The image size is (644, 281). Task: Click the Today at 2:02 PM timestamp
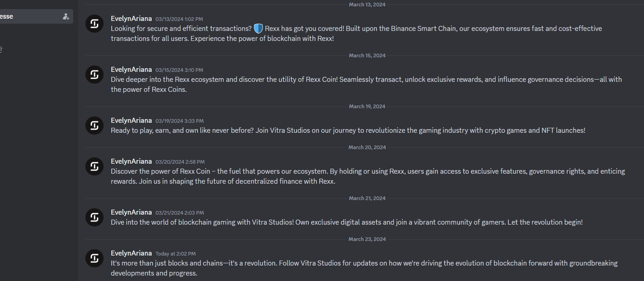(175, 254)
